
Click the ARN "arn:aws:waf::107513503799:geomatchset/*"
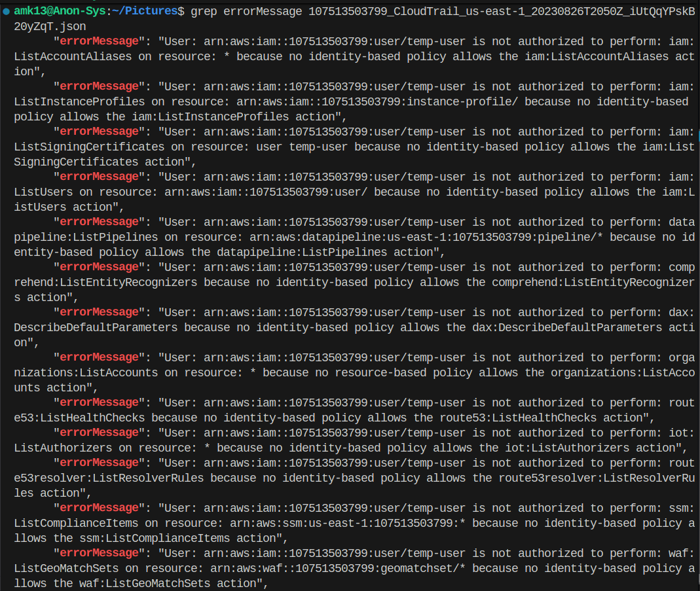[338, 568]
